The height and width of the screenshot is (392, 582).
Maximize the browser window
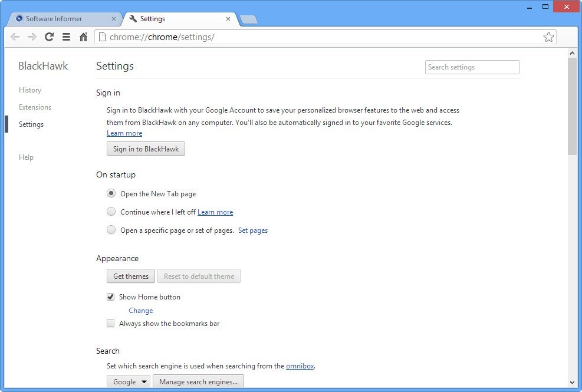tap(545, 6)
